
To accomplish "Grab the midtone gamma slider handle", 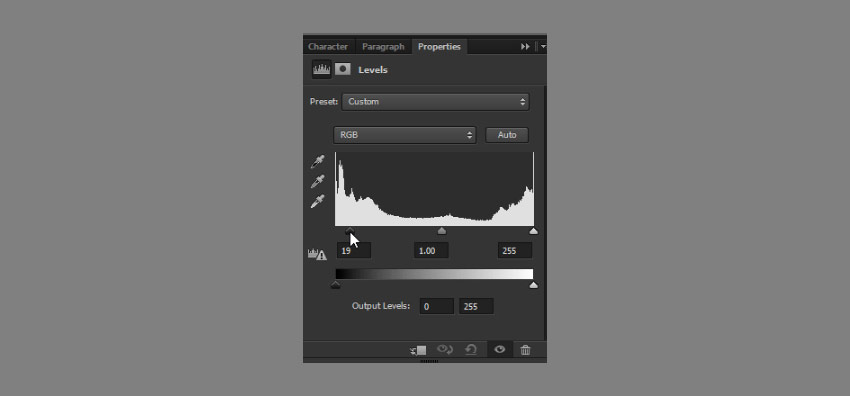I will [442, 231].
